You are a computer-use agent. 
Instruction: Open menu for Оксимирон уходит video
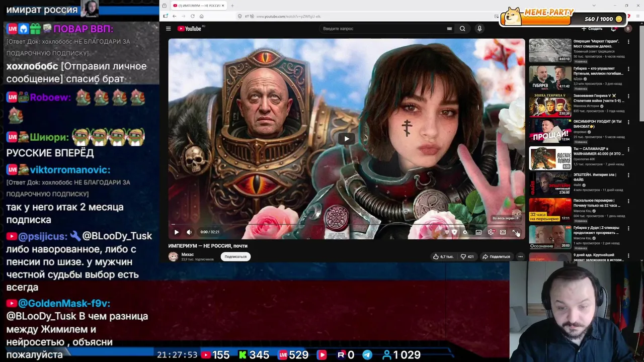628,122
